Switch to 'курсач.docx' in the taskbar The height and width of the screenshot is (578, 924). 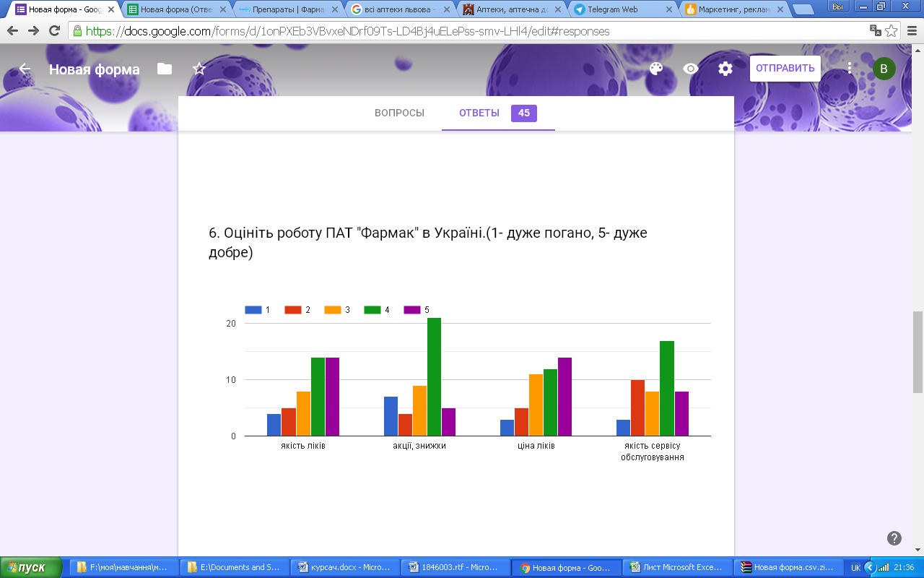coord(345,567)
